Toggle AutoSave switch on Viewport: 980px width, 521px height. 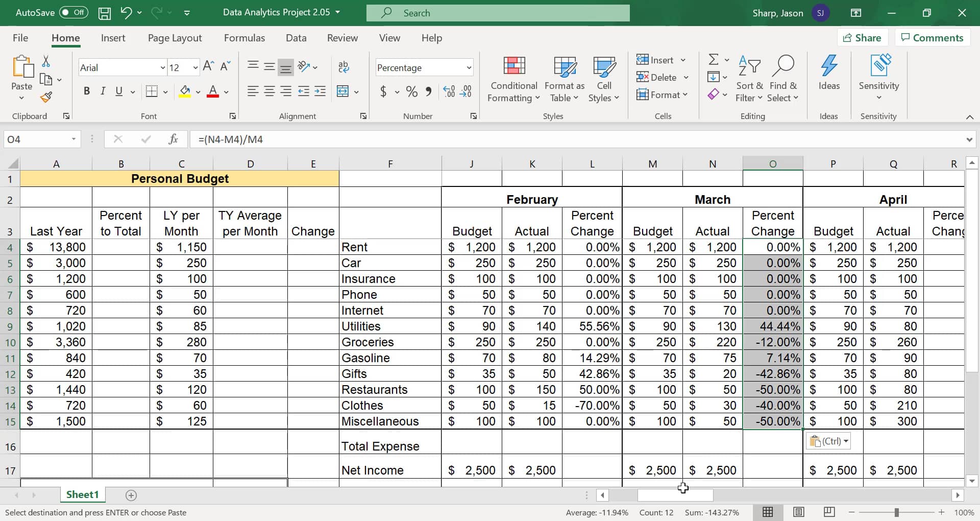[x=73, y=13]
